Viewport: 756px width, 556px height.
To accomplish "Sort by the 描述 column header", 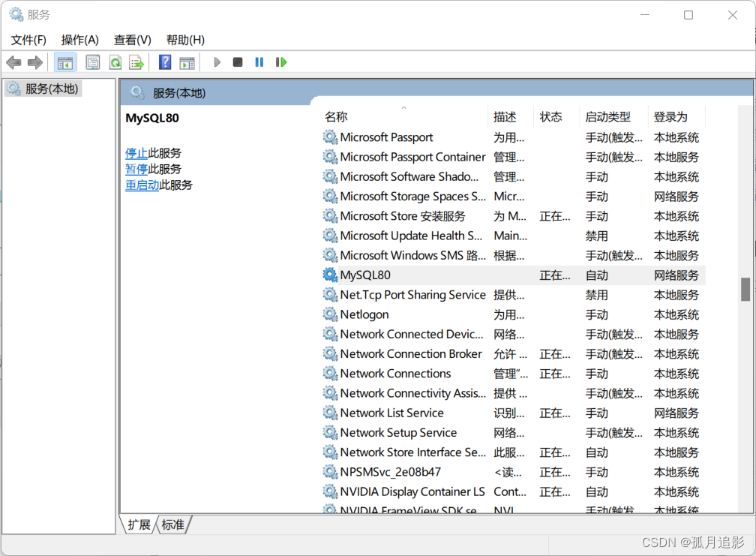I will click(511, 117).
